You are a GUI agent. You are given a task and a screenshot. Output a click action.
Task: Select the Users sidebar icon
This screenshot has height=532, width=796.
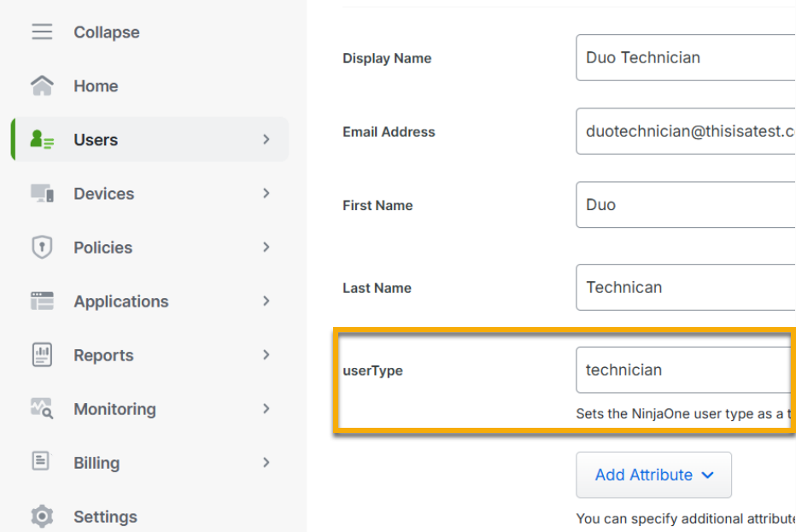(x=41, y=139)
